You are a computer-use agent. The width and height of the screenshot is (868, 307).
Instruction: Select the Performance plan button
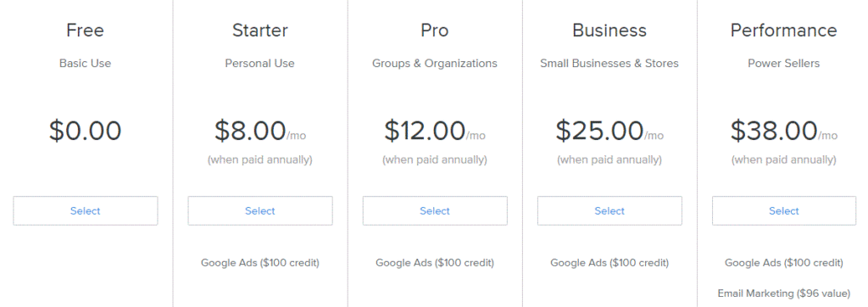[x=784, y=210]
